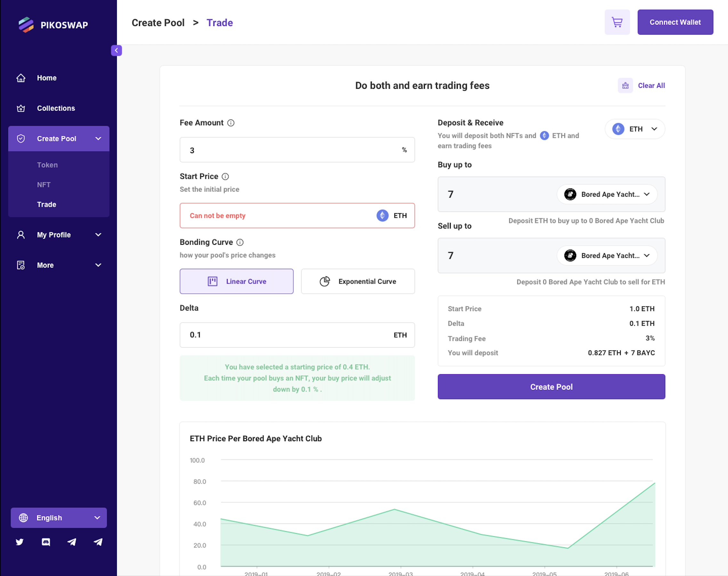Expand the My Profile menu
Image resolution: width=728 pixels, height=576 pixels.
59,235
